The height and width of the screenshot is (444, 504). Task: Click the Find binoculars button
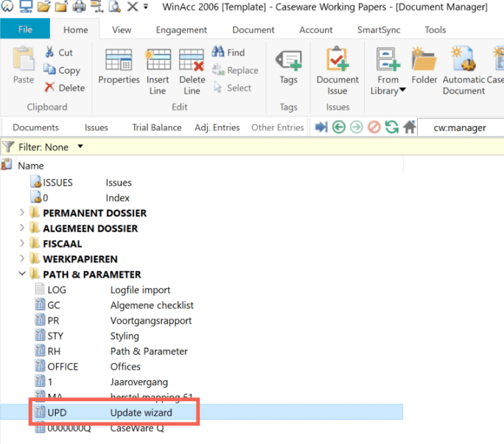[228, 52]
